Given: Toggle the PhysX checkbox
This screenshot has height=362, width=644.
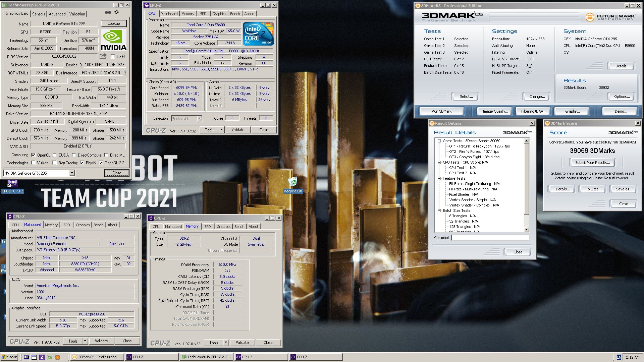Looking at the screenshot, I should coord(82,163).
